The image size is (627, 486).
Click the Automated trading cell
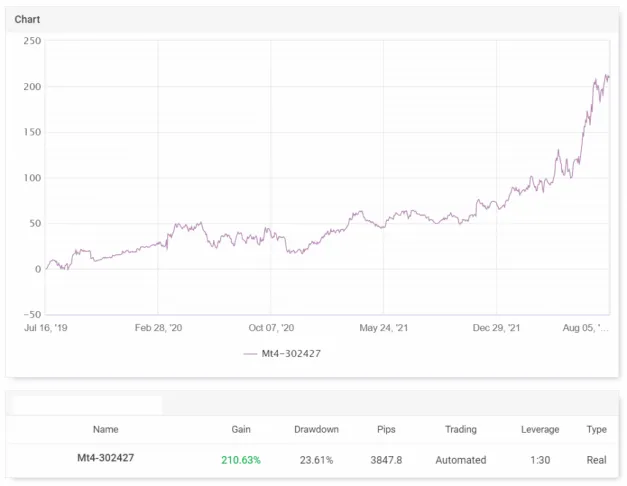pos(460,460)
